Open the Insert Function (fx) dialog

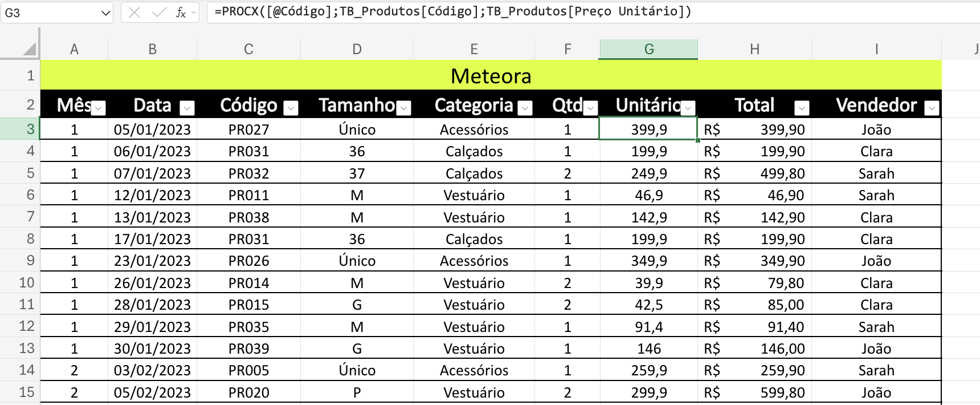(181, 13)
